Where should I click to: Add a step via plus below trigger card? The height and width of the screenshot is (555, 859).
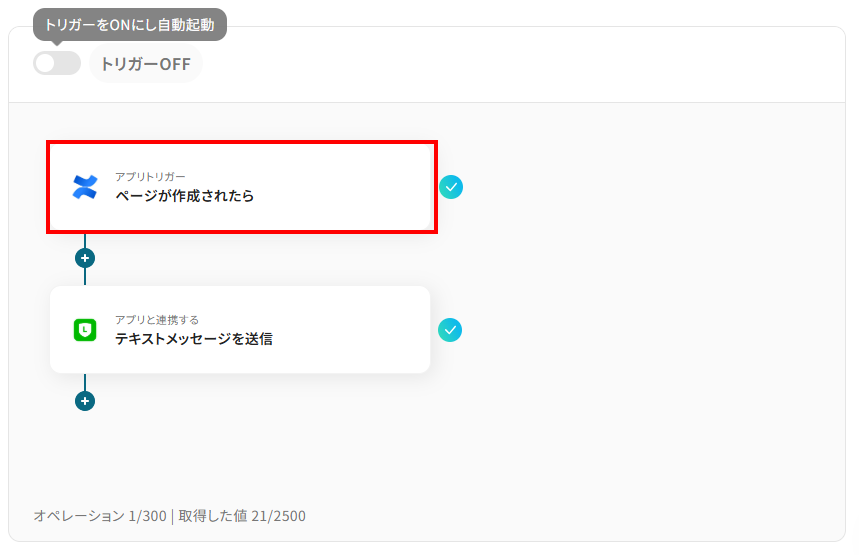tap(85, 258)
